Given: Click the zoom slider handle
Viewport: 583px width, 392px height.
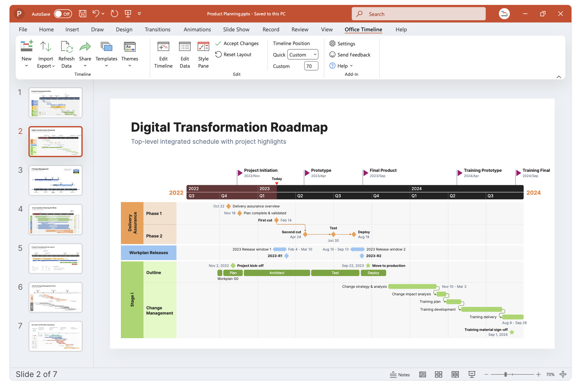Looking at the screenshot, I should pos(506,374).
